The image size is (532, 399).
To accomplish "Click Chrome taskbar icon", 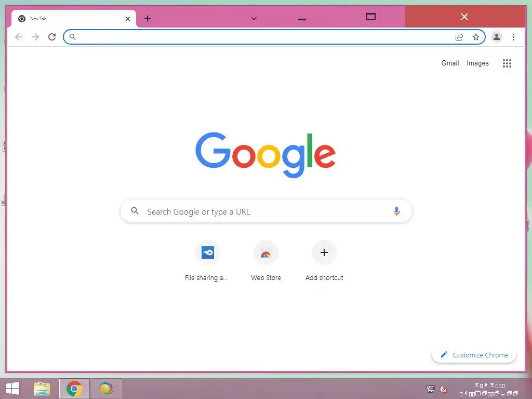I will pos(74,389).
